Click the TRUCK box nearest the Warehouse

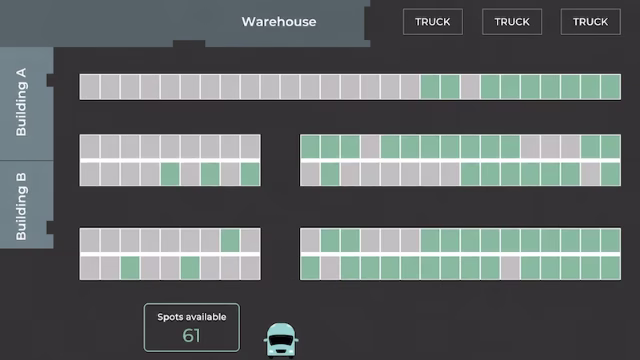[x=433, y=22]
